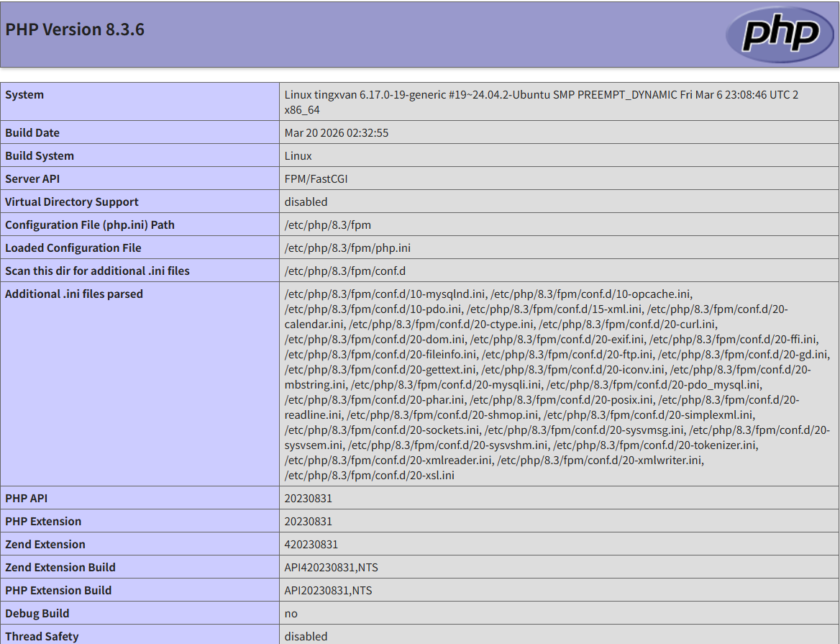Screen dimensions: 840x644
Task: Click the System row label
Action: 24,95
